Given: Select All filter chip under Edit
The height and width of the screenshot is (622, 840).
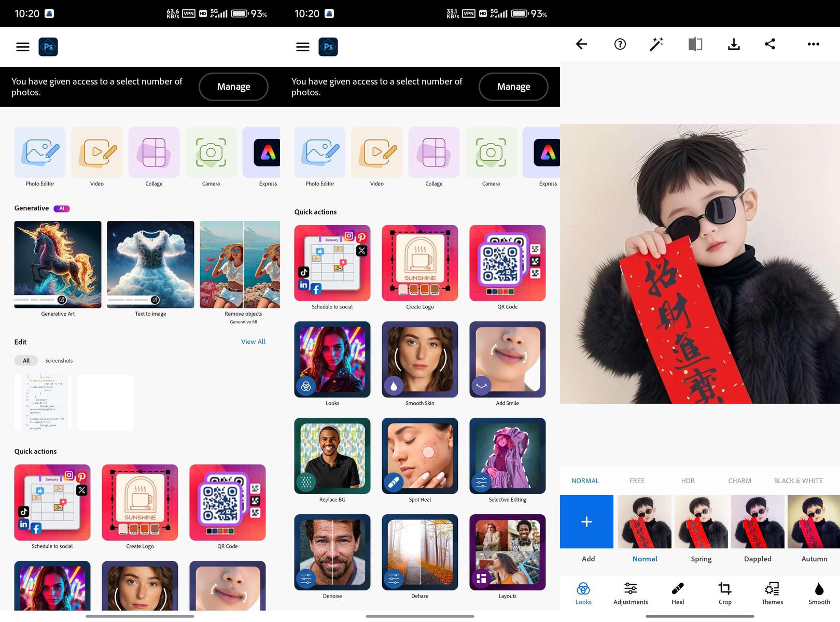Looking at the screenshot, I should 26,360.
